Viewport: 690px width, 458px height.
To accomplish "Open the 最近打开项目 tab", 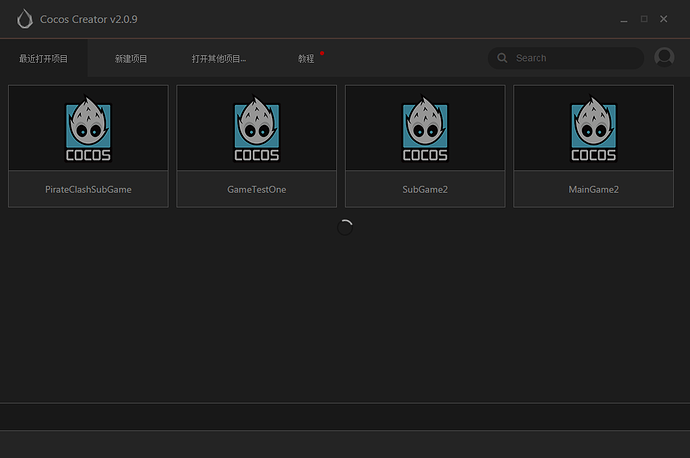I will (44, 59).
